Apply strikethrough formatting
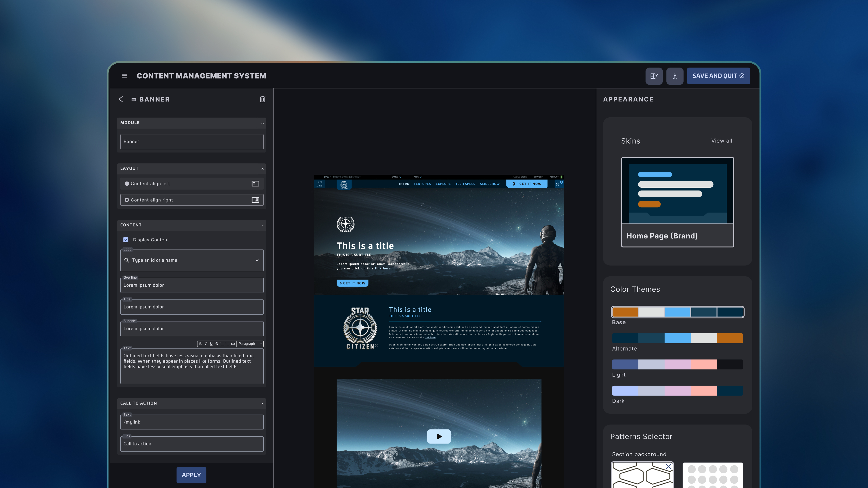868x488 pixels. [x=217, y=344]
